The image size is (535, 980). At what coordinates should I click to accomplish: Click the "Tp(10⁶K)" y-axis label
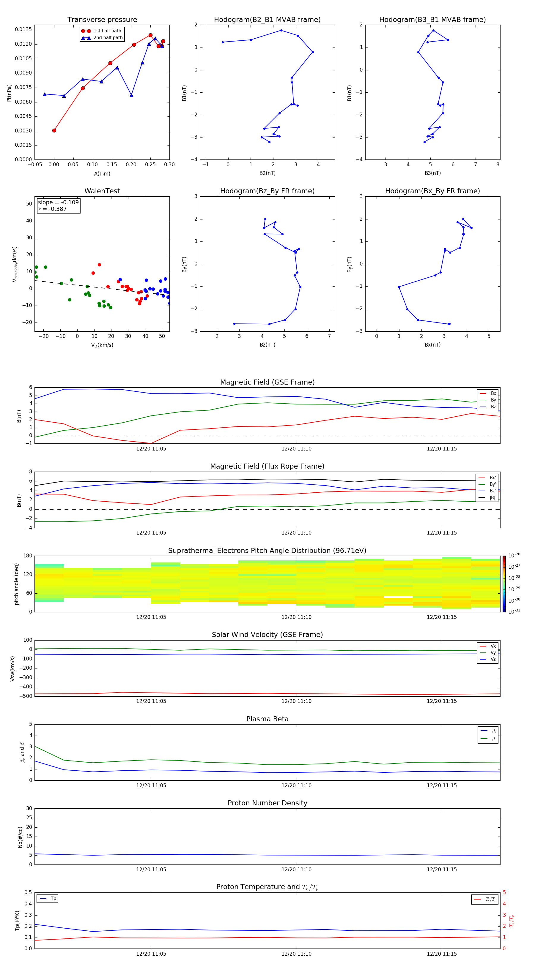click(17, 921)
